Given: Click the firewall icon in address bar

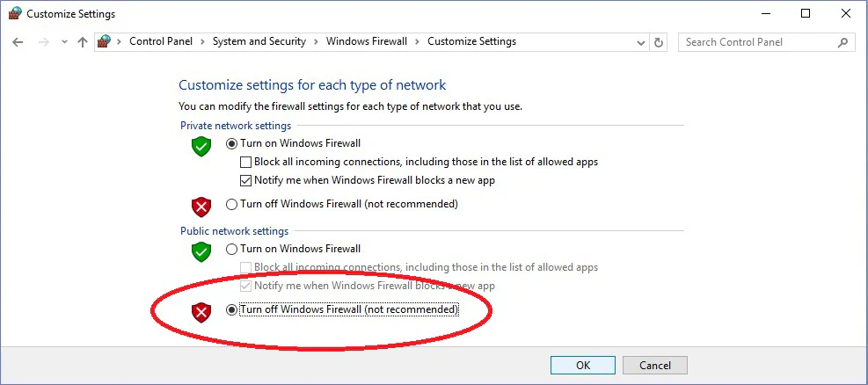Looking at the screenshot, I should [x=105, y=41].
